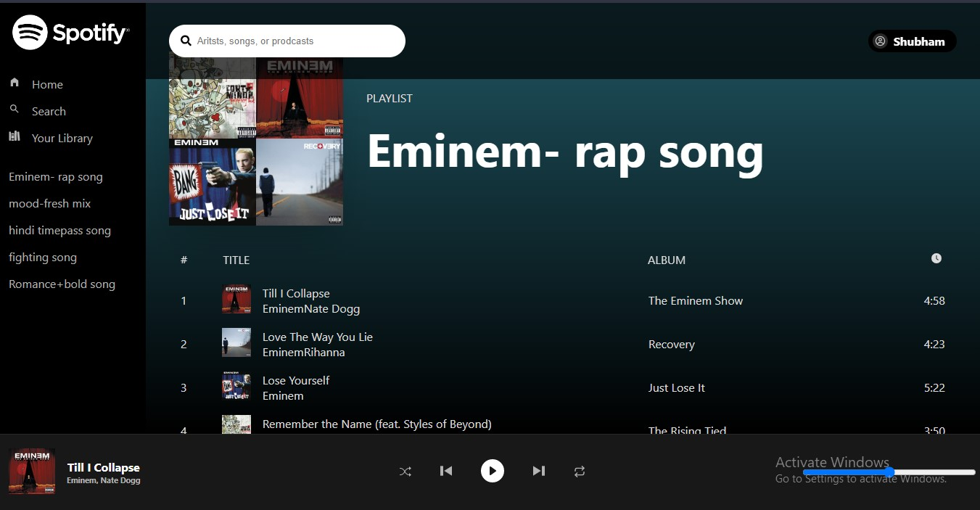Click the # column header
This screenshot has height=510, width=980.
pyautogui.click(x=184, y=260)
